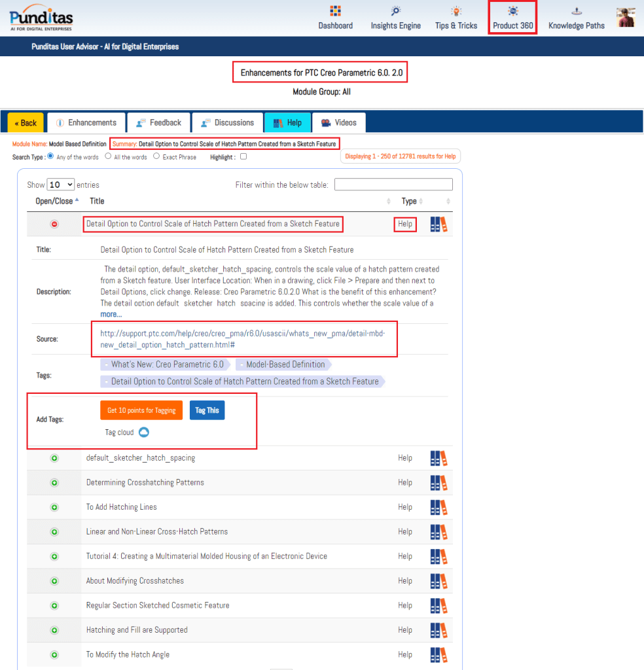Open the Show entries dropdown
The height and width of the screenshot is (670, 644).
tap(61, 185)
